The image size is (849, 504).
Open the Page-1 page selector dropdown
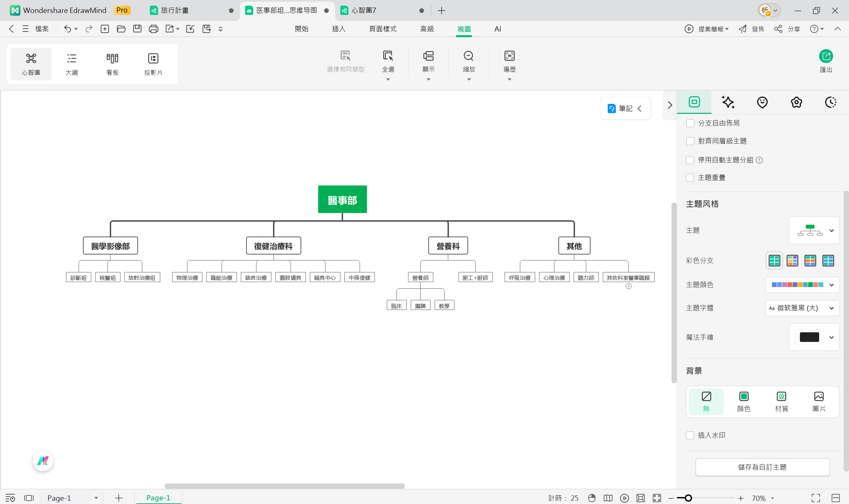tap(96, 498)
